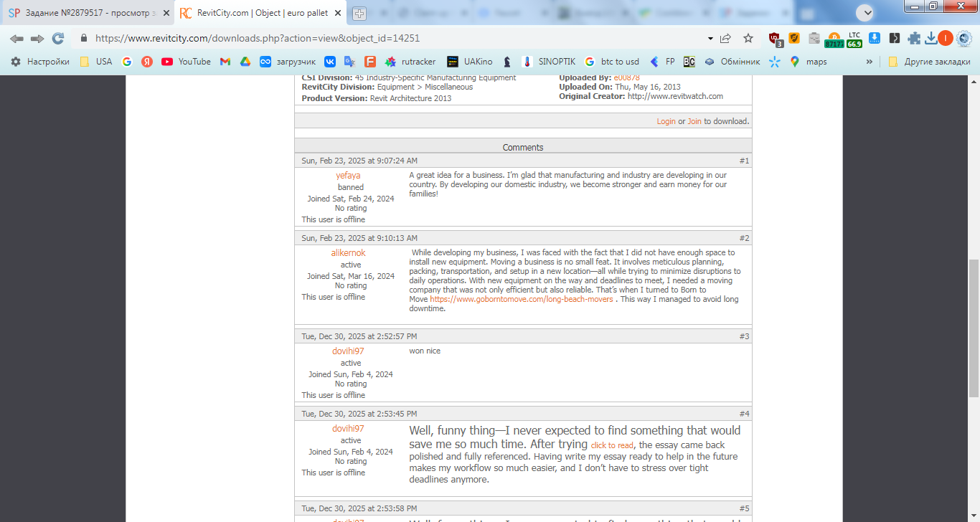The height and width of the screenshot is (522, 980).
Task: Open the Google Translate bookmark icon
Action: pyautogui.click(x=350, y=62)
